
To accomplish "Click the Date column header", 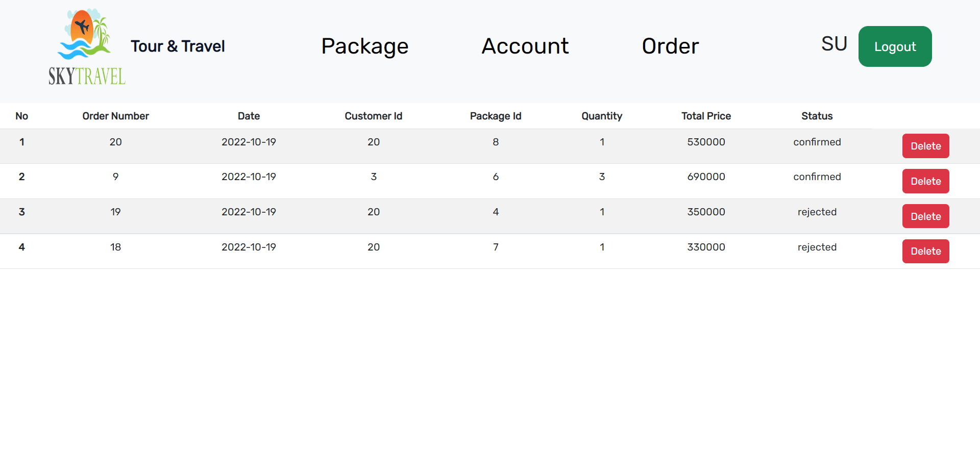I will (x=249, y=116).
